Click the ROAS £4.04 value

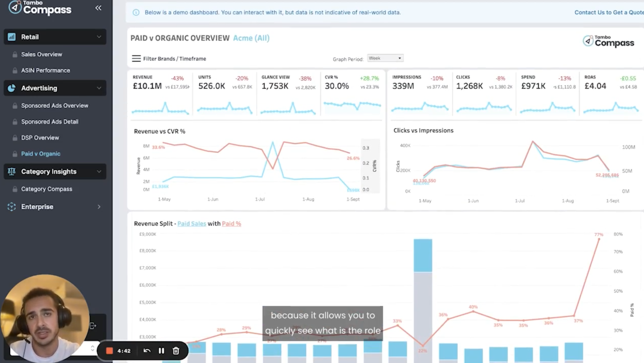(x=595, y=86)
